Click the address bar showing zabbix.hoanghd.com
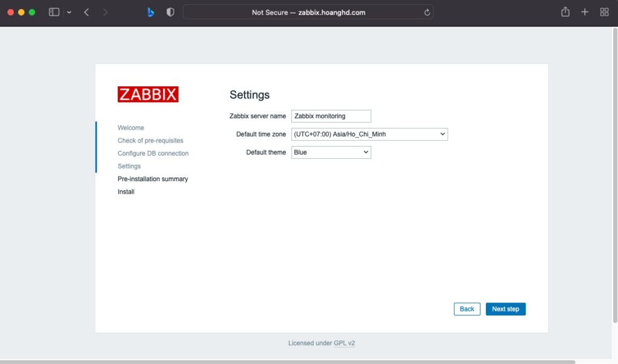The width and height of the screenshot is (618, 364). (x=308, y=12)
